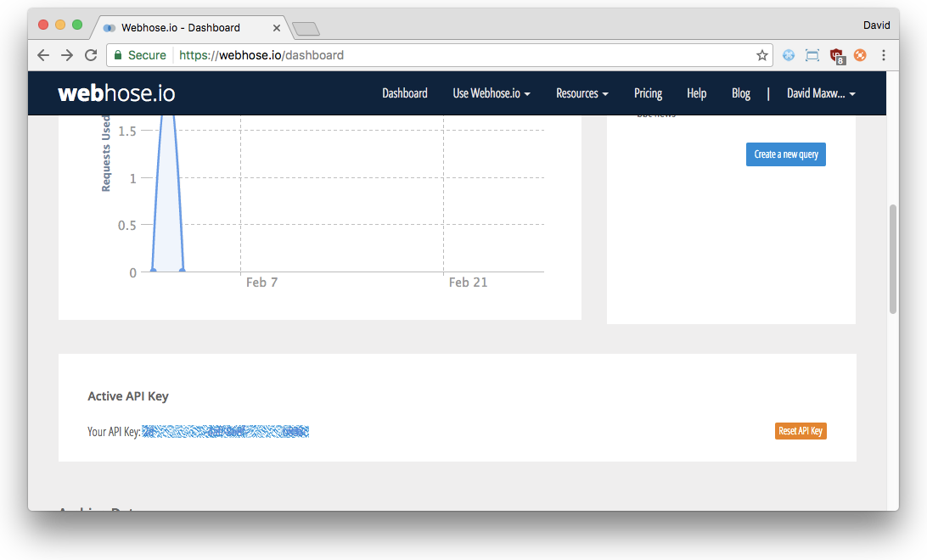Click the Requests Used axis title
This screenshot has height=560, width=927.
coord(106,153)
